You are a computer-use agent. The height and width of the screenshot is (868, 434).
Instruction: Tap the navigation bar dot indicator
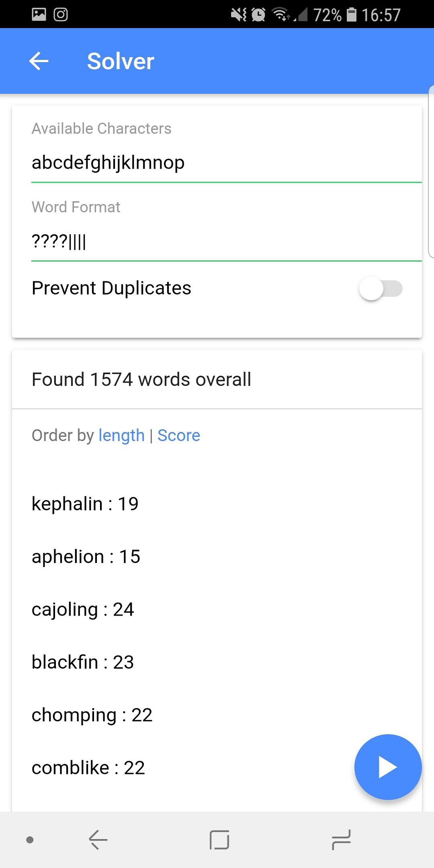tap(30, 839)
